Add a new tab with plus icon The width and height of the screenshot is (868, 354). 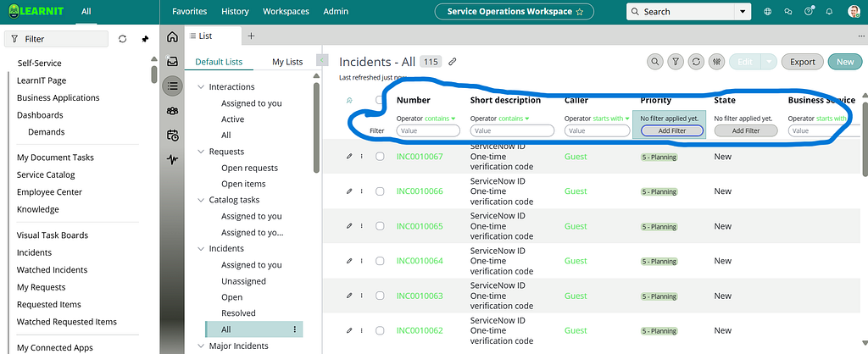coord(251,36)
